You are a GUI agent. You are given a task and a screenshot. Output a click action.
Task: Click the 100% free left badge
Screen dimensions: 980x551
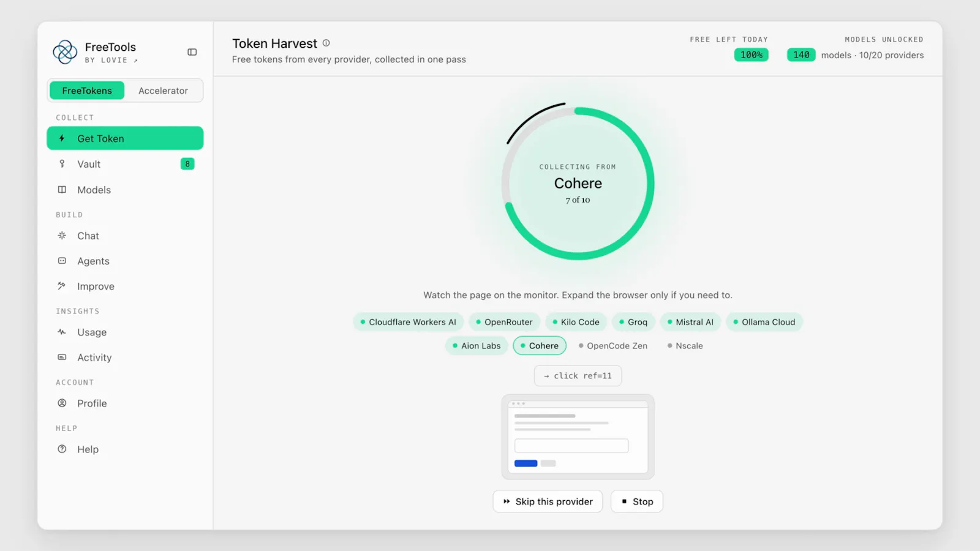pos(752,55)
